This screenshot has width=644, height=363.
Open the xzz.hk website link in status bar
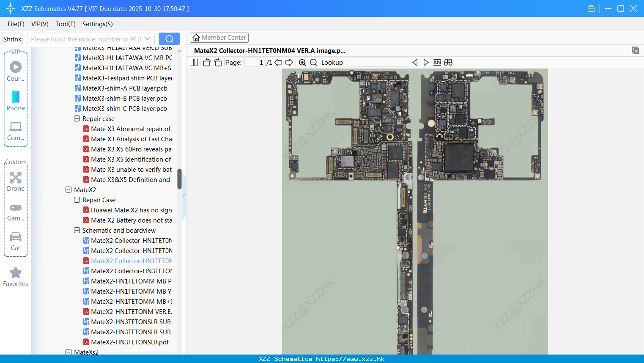(x=350, y=359)
